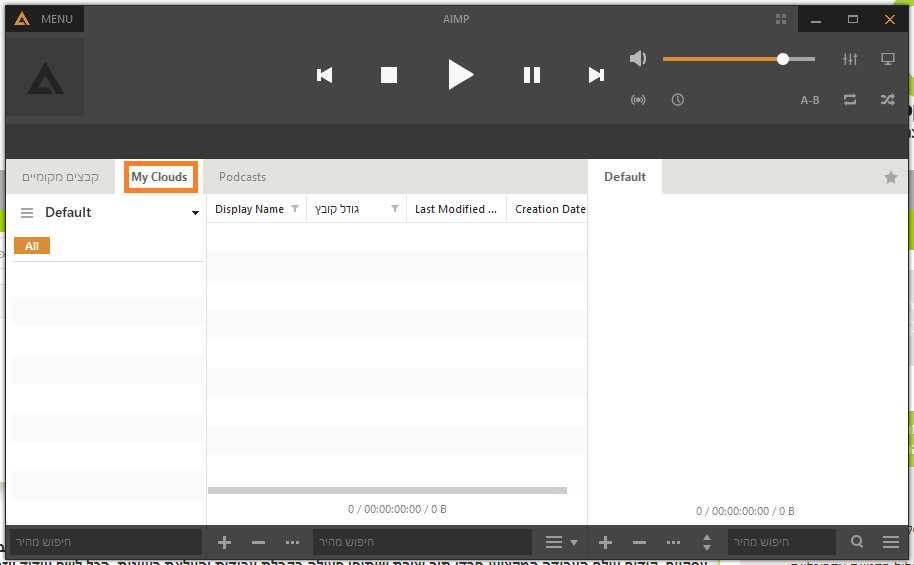
Task: Open playlist misc options ellipsis
Action: (673, 543)
